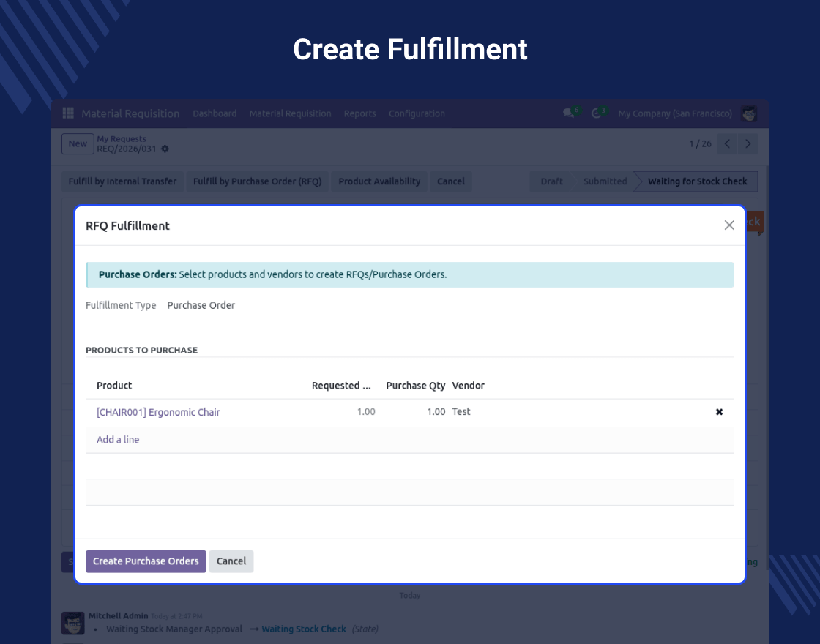820x644 pixels.
Task: Click Create Purchase Orders button
Action: [146, 561]
